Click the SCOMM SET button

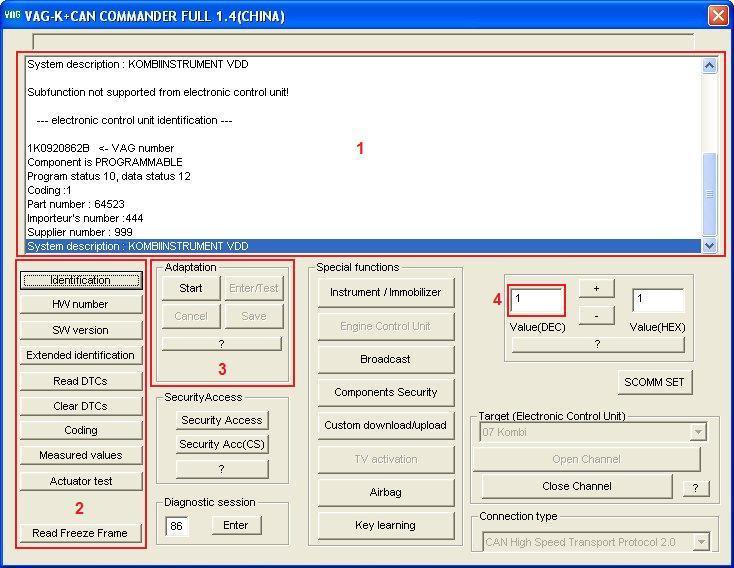(x=654, y=383)
